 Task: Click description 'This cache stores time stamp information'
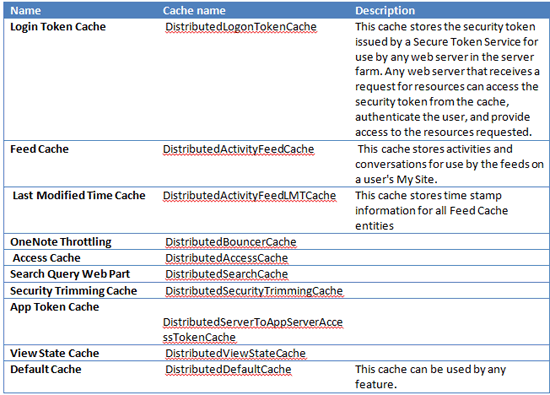pos(431,210)
